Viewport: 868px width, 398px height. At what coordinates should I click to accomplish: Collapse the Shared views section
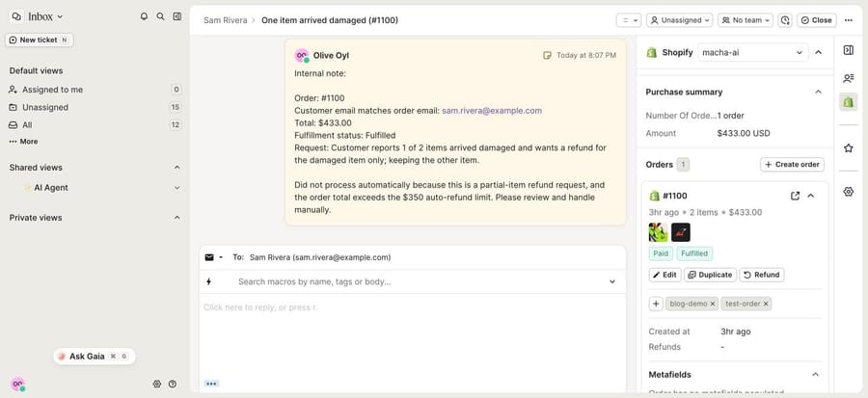[177, 168]
